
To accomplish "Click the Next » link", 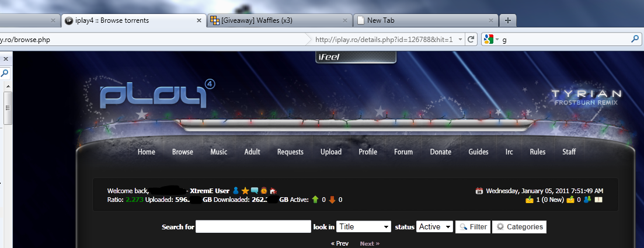I will coord(370,243).
